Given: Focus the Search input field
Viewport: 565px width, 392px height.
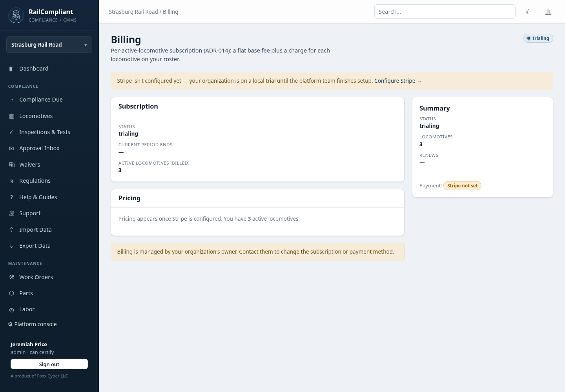Looking at the screenshot, I should click(x=445, y=12).
